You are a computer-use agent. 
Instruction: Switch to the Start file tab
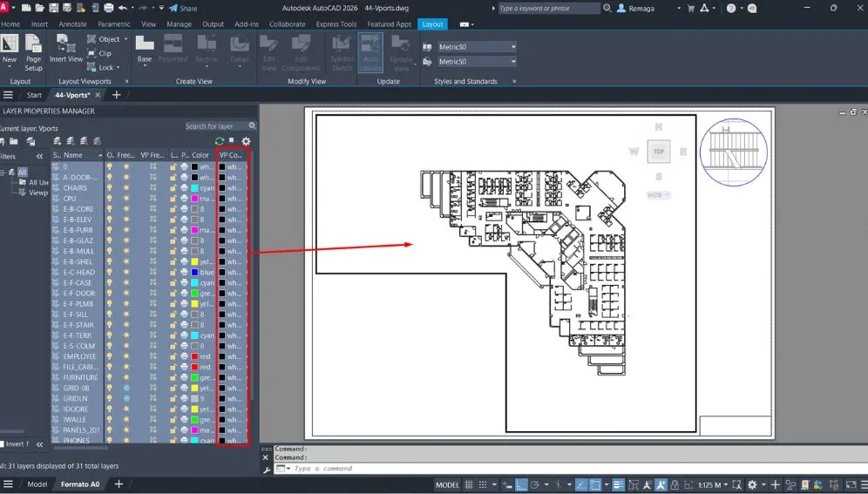pyautogui.click(x=34, y=95)
